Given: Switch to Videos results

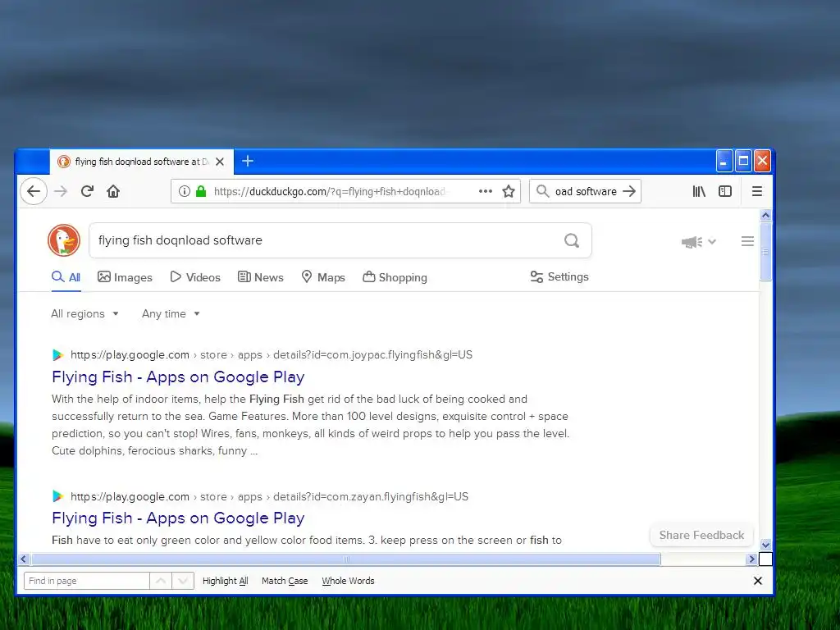Looking at the screenshot, I should pos(195,277).
